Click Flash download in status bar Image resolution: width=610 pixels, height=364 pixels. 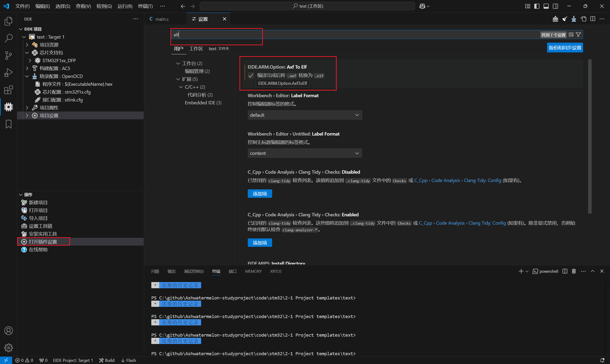pyautogui.click(x=128, y=360)
